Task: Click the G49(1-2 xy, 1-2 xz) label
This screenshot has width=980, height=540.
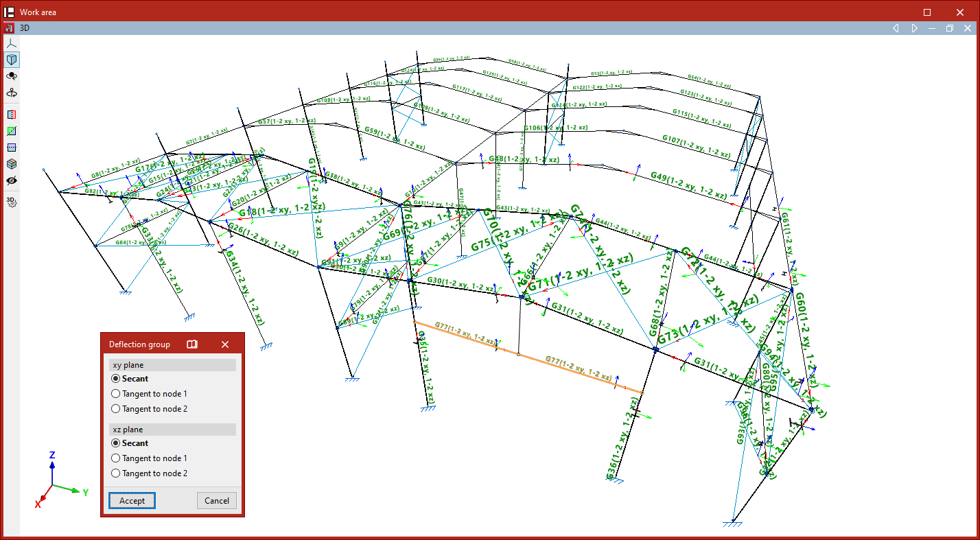Action: pos(688,186)
